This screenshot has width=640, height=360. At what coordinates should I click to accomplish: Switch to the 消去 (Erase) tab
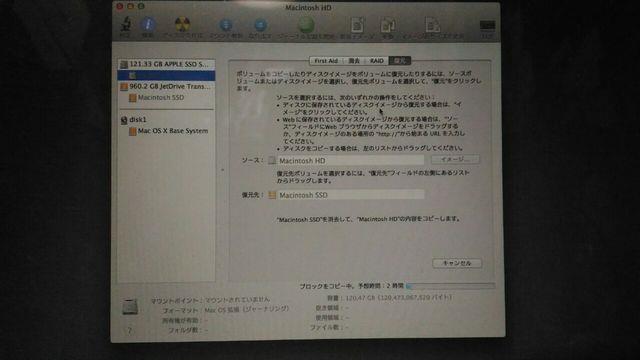(x=354, y=60)
